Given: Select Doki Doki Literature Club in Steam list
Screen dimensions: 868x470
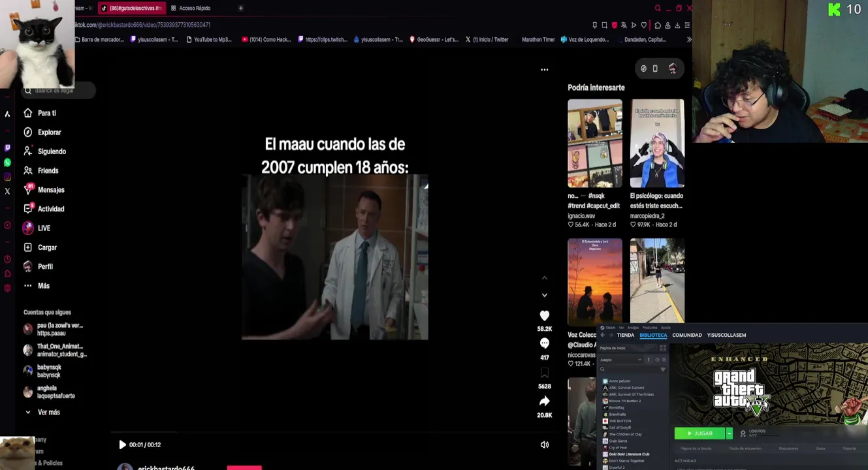Looking at the screenshot, I should (626, 454).
